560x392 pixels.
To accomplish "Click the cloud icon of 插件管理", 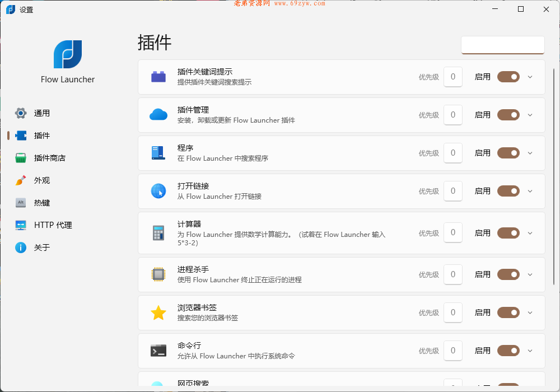I will 158,115.
